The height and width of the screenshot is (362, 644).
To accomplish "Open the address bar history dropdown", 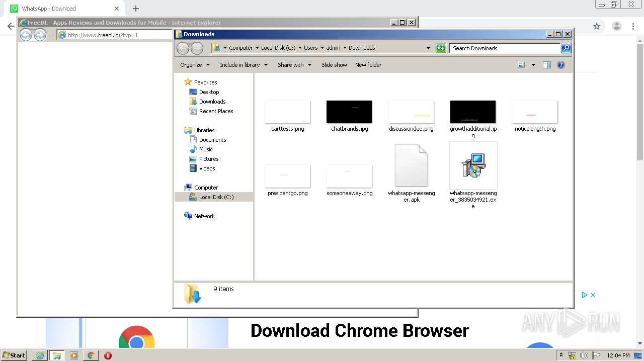I will [428, 48].
